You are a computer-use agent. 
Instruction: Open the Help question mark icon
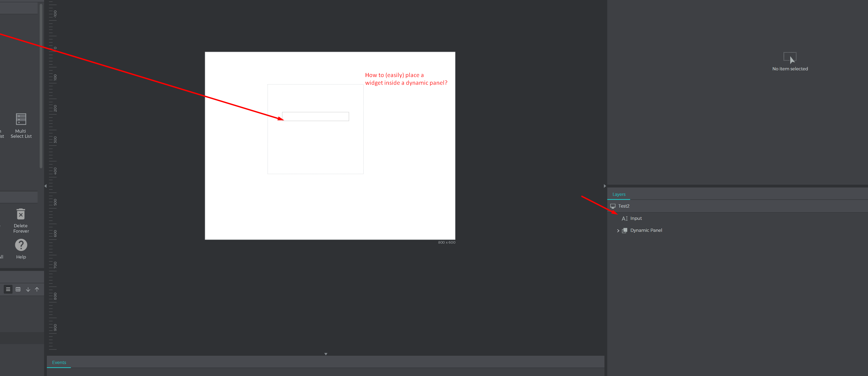tap(21, 245)
